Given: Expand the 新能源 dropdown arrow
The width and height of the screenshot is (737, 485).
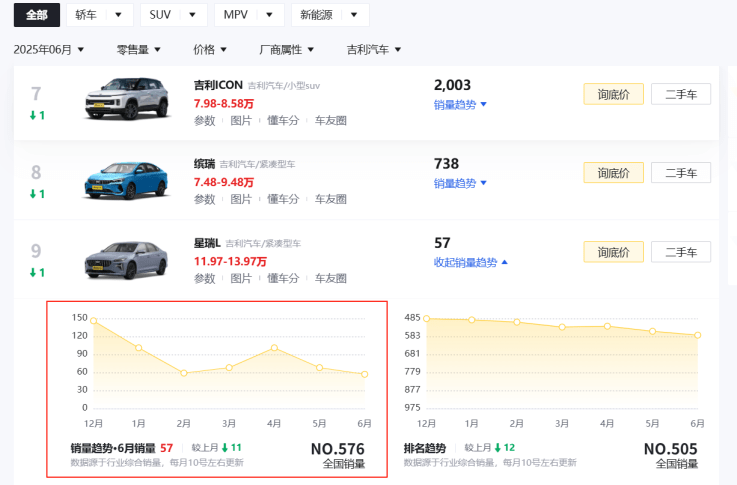Looking at the screenshot, I should click(354, 15).
